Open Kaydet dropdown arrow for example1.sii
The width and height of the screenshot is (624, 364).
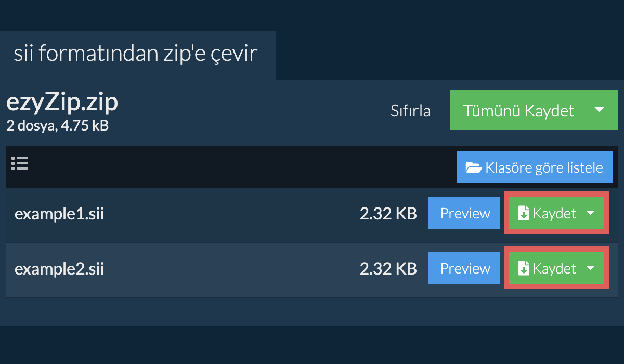(590, 213)
